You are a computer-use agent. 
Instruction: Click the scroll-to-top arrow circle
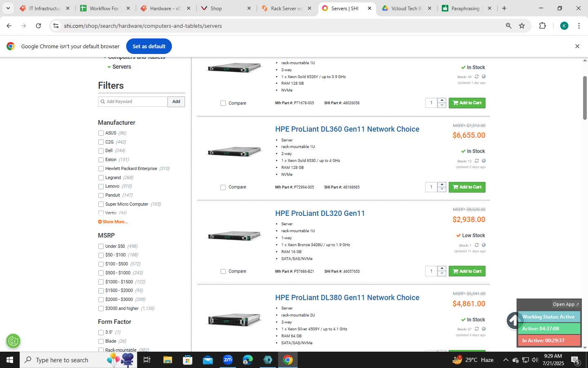click(514, 321)
